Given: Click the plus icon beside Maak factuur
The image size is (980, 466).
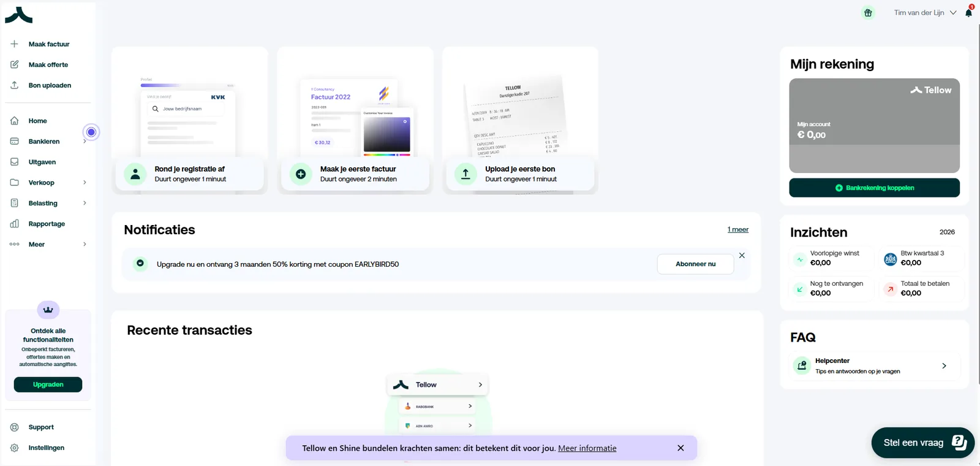Looking at the screenshot, I should pyautogui.click(x=14, y=44).
